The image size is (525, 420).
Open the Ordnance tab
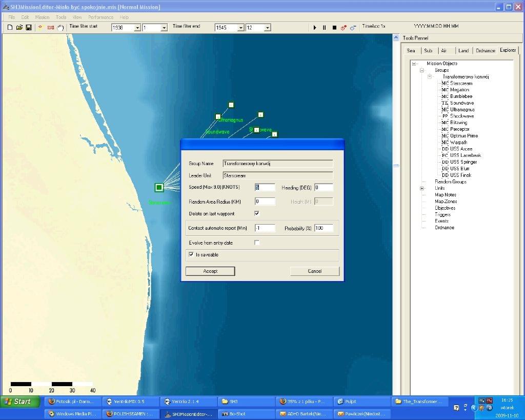tap(485, 51)
